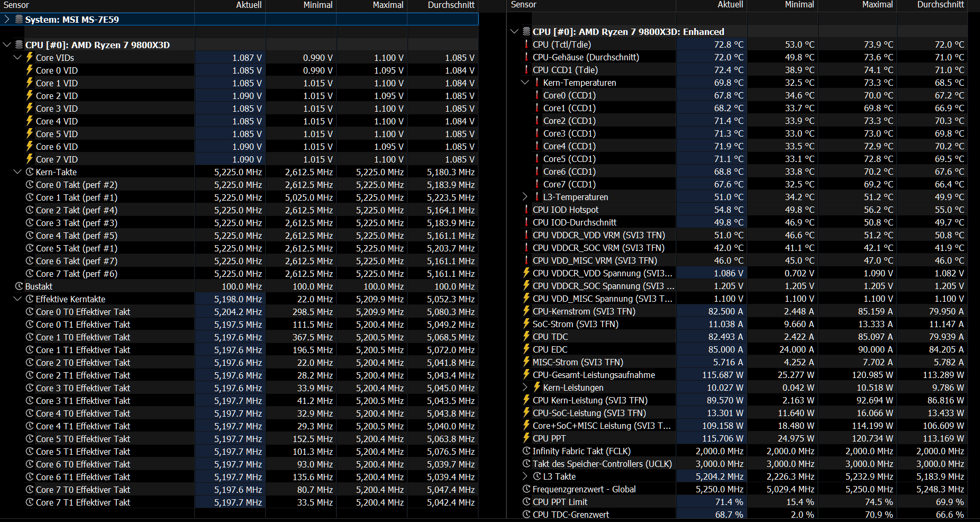Image resolution: width=980 pixels, height=522 pixels.
Task: Select the CPU TDC row label
Action: (550, 337)
